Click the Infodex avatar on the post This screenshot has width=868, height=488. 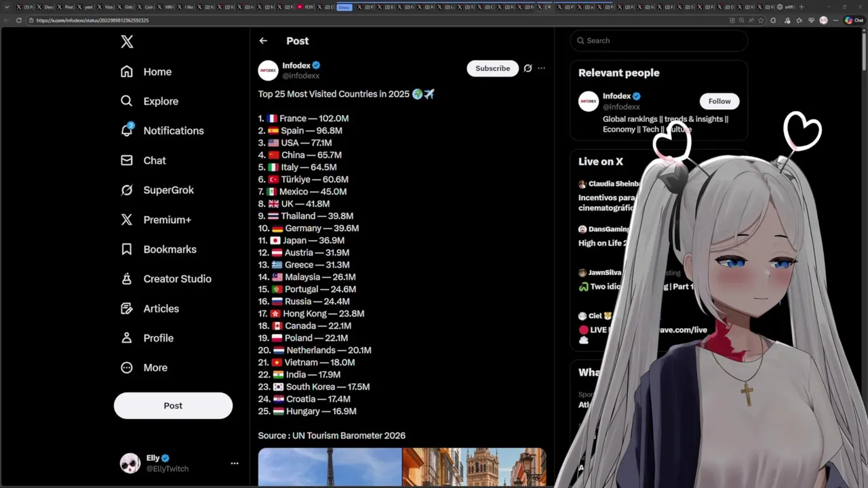268,70
